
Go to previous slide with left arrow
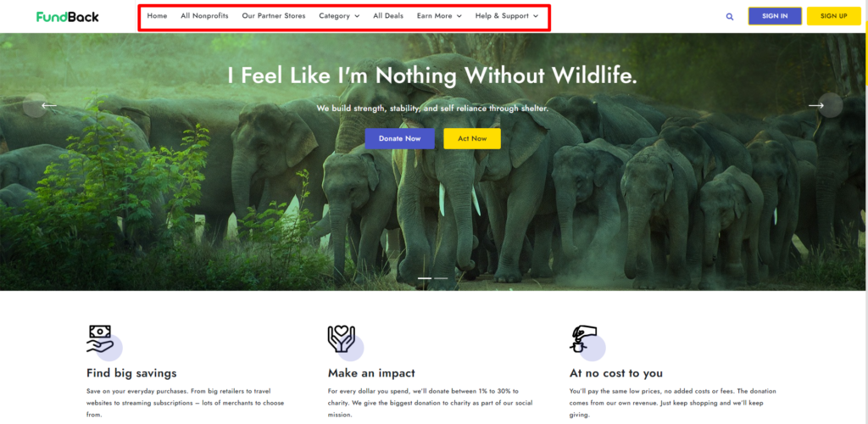pos(48,105)
